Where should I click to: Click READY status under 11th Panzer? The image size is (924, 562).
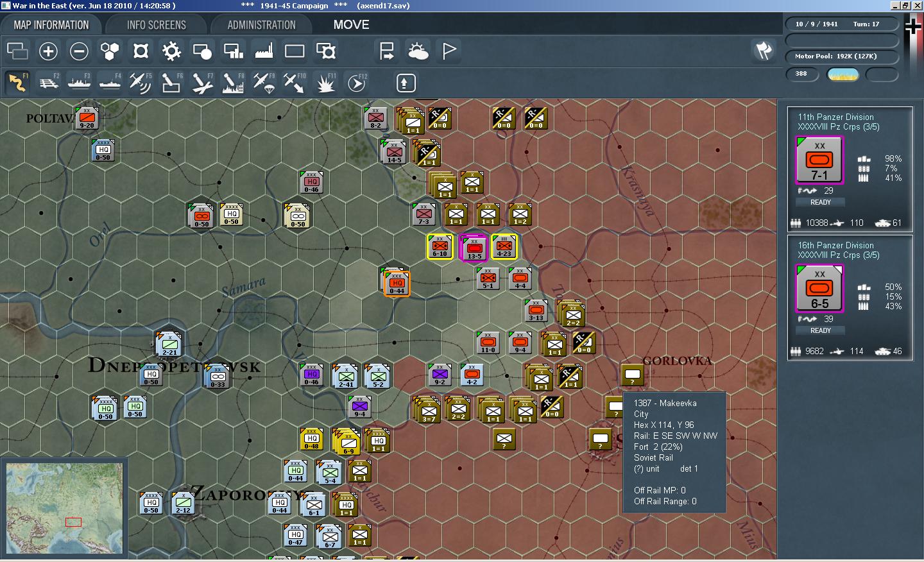point(821,202)
